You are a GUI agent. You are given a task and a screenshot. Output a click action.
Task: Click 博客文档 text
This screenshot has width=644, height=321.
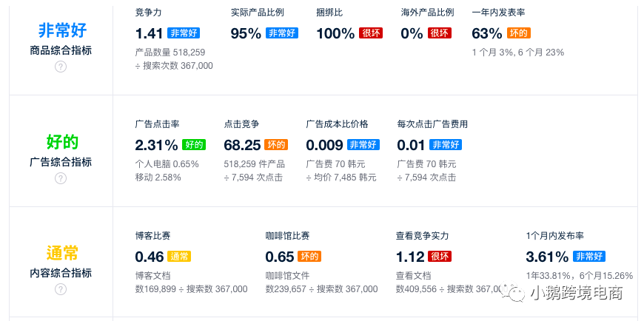coord(152,275)
